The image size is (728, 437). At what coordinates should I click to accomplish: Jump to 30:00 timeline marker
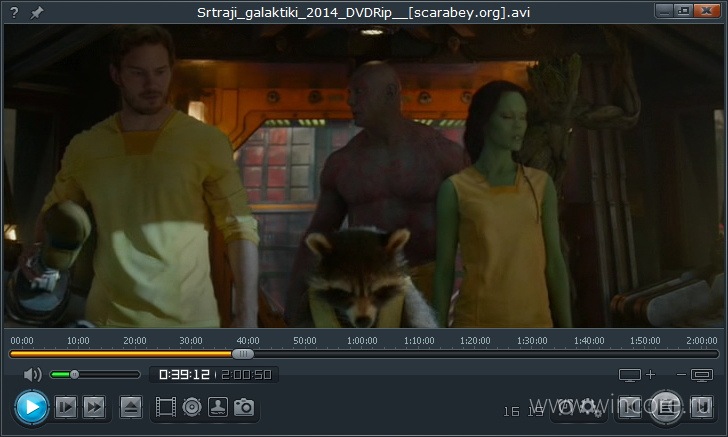click(x=191, y=341)
